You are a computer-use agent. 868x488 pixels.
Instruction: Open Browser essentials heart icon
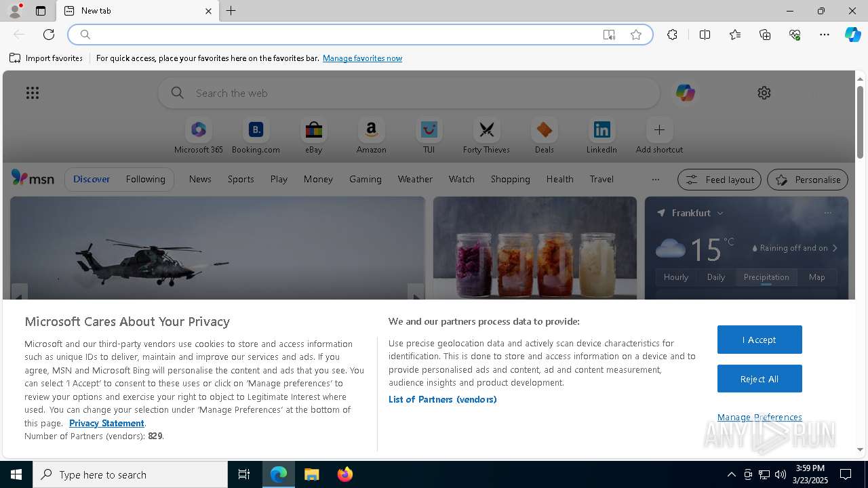pyautogui.click(x=795, y=35)
